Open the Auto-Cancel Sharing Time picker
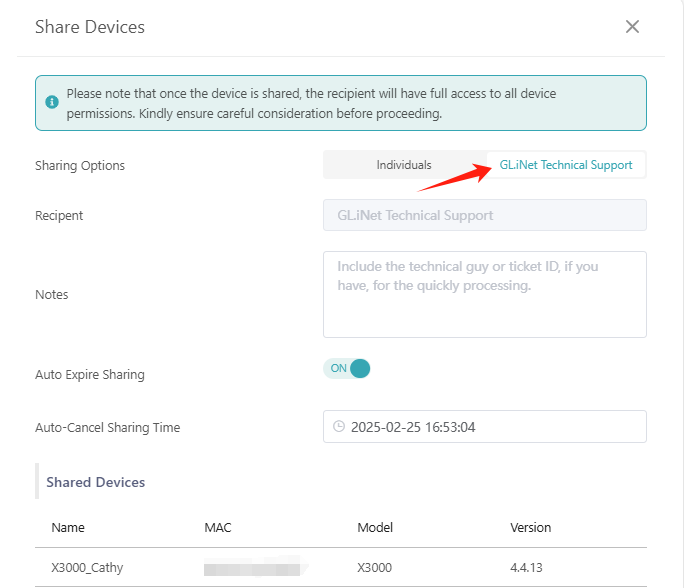 484,427
